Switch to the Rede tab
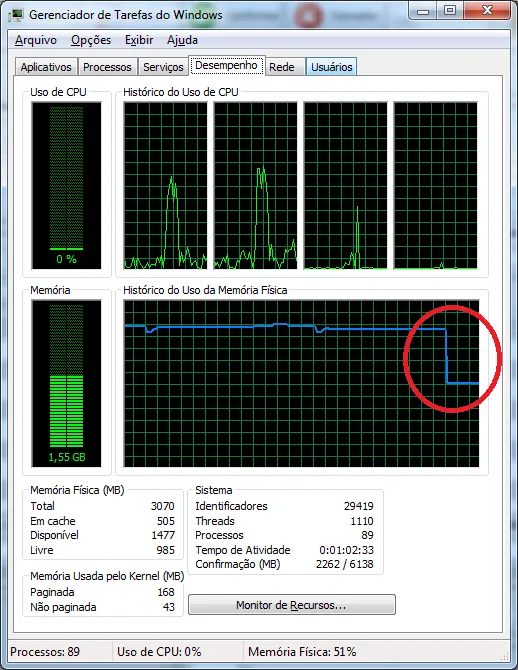The width and height of the screenshot is (518, 670). click(x=282, y=67)
